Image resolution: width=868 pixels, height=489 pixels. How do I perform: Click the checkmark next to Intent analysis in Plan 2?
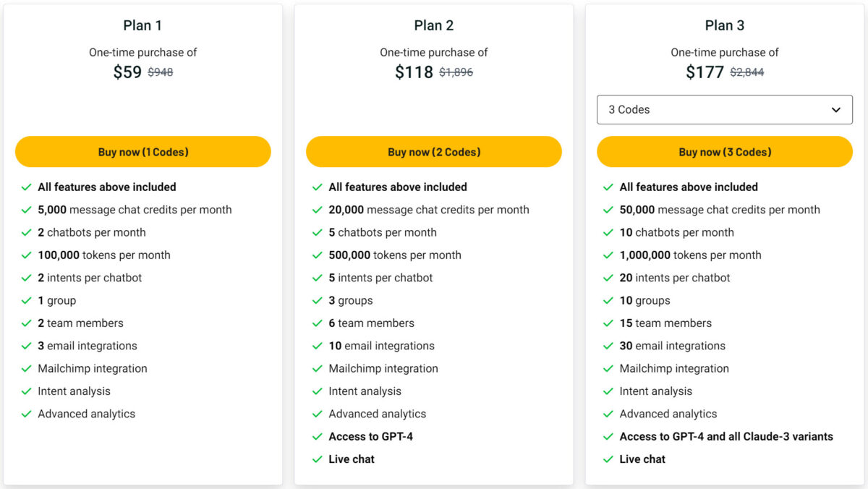(318, 391)
